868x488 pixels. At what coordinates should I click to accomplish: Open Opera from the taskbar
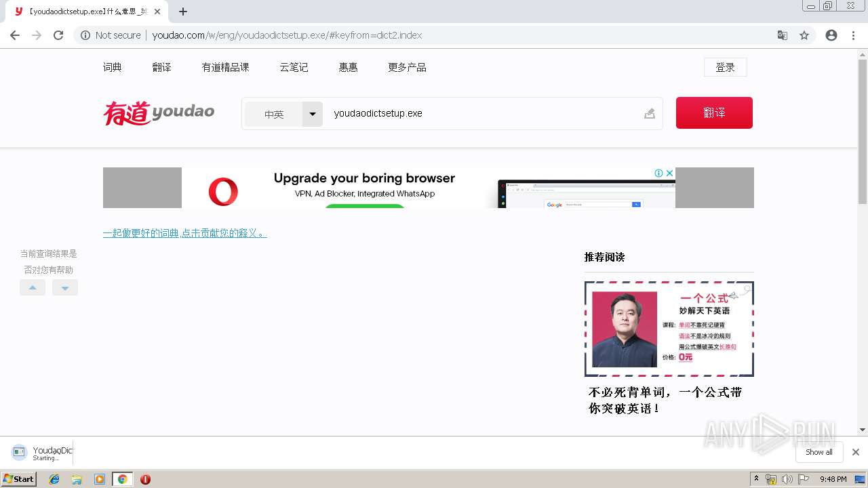click(x=145, y=479)
